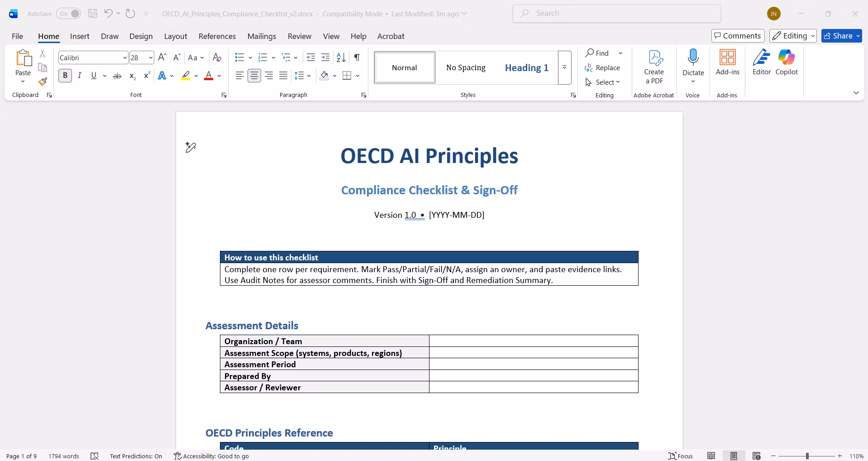
Task: Apply subscript formatting
Action: tap(132, 76)
